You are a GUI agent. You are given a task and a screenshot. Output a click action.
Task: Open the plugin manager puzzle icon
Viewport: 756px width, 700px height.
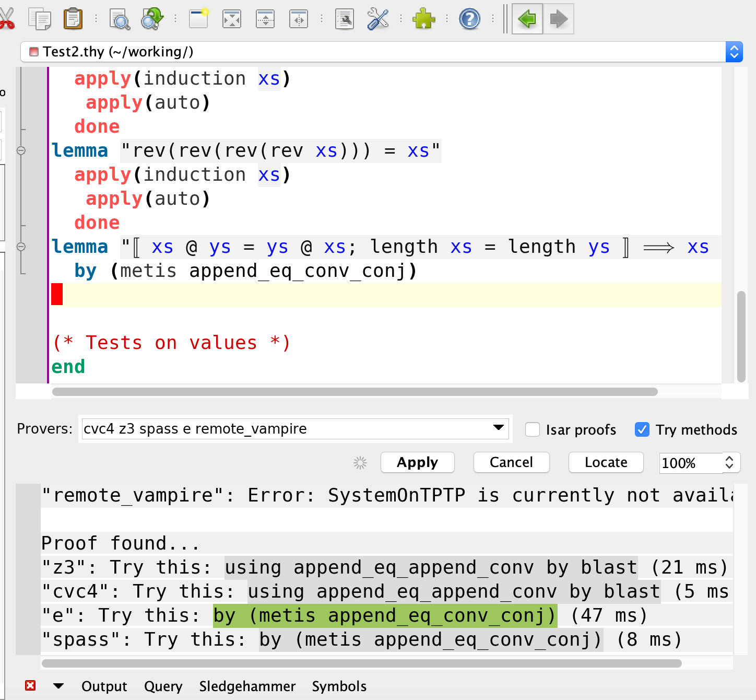424,18
